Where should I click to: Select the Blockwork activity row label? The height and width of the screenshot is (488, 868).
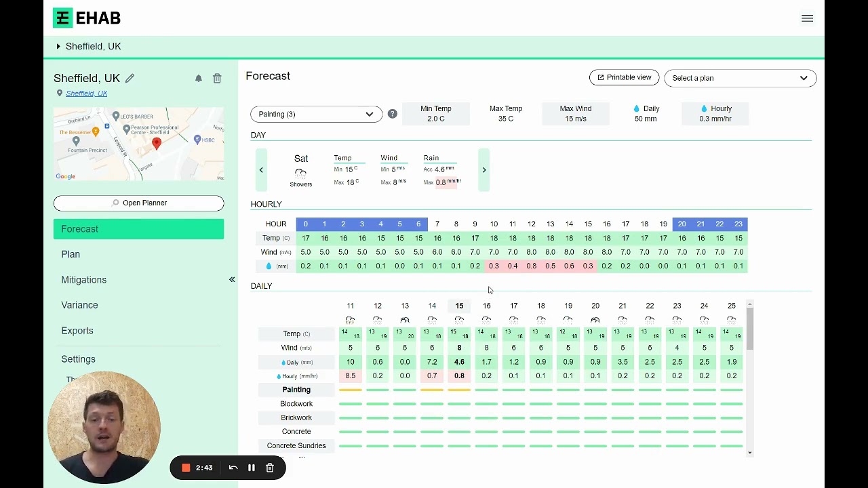tap(296, 404)
